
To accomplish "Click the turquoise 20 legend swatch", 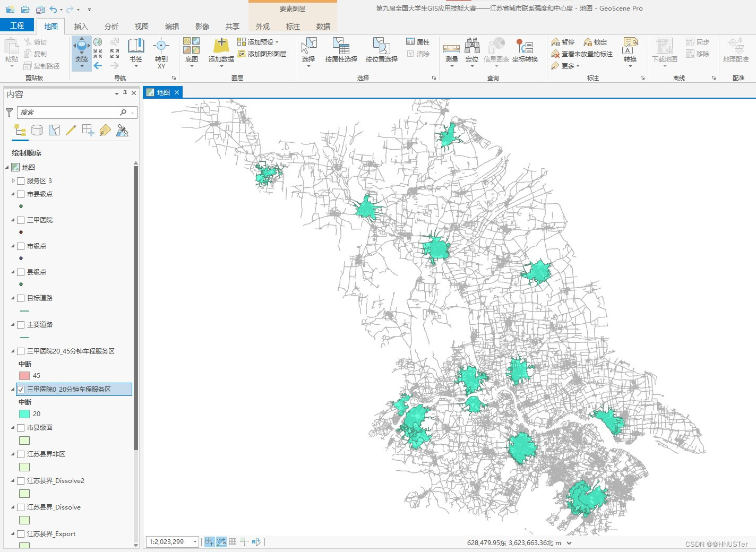I will tap(24, 414).
